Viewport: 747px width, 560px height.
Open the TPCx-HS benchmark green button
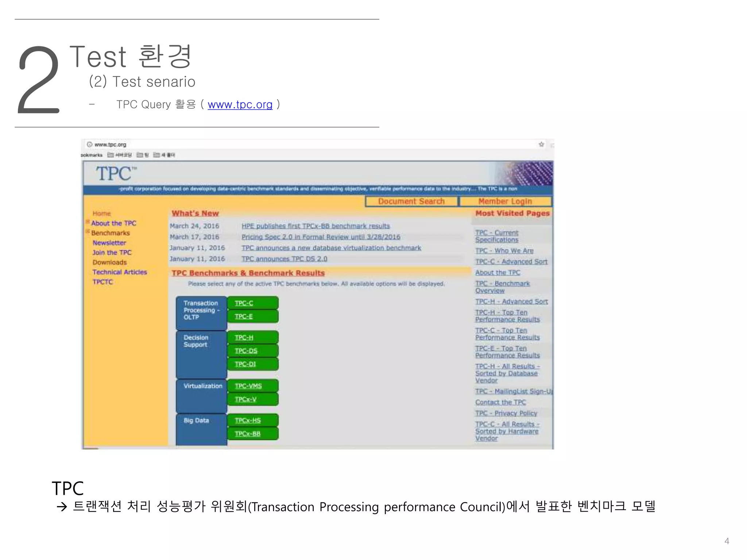pos(253,420)
